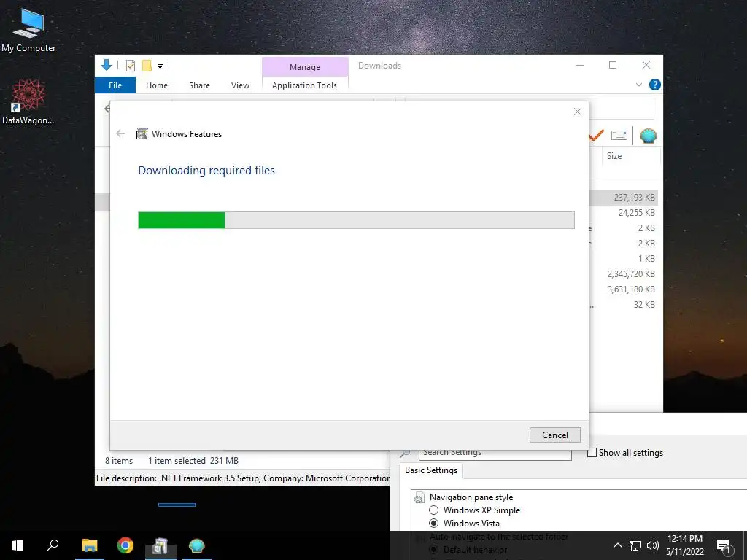Switch to the Home ribbon tab
This screenshot has height=560, width=747.
pyautogui.click(x=157, y=85)
